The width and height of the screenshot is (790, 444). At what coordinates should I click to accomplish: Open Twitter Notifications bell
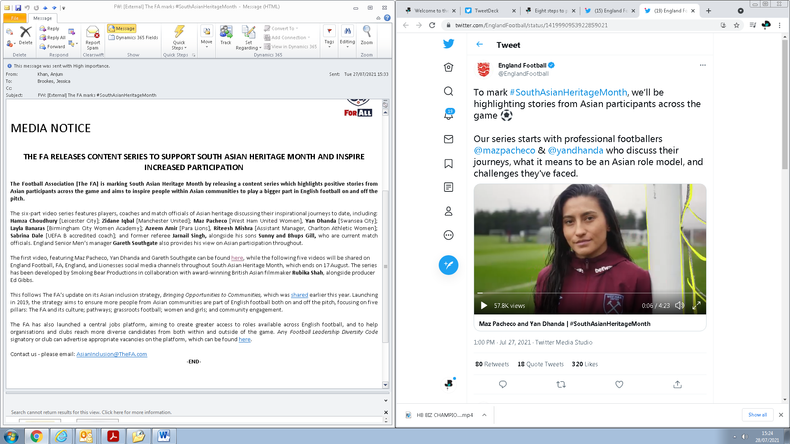click(448, 114)
